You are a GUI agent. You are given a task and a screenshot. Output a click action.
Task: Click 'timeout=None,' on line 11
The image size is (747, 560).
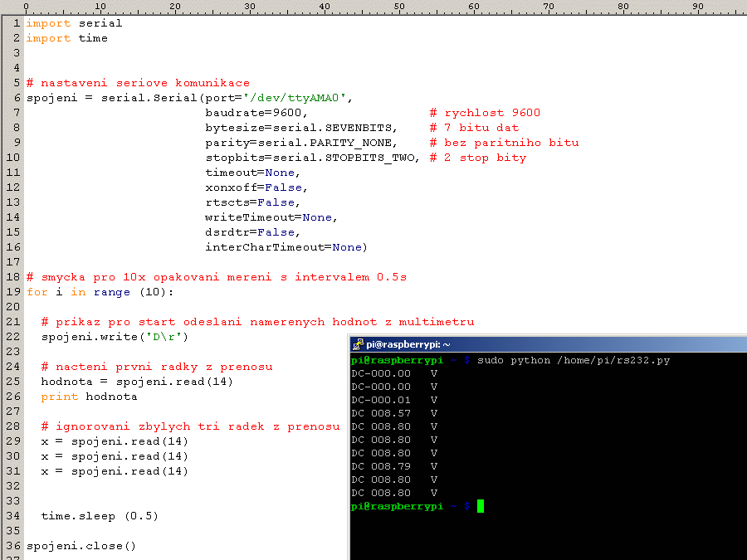click(x=252, y=173)
